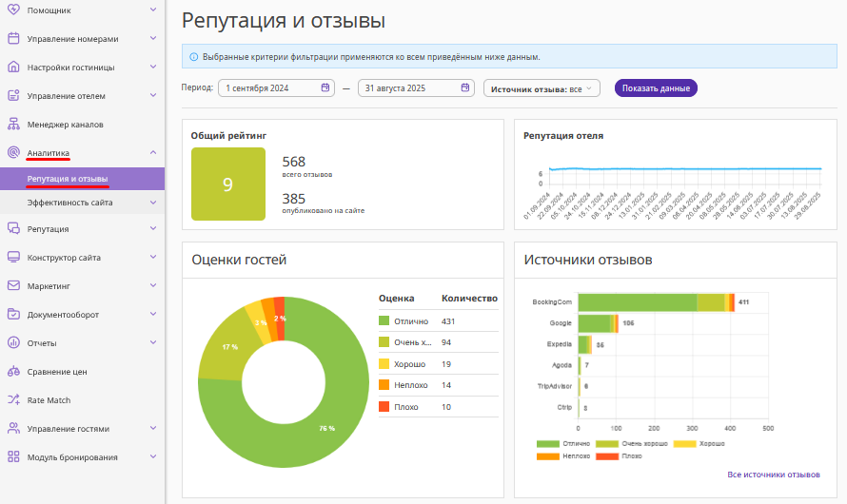Click the Rate Match sidebar icon

coord(13,400)
